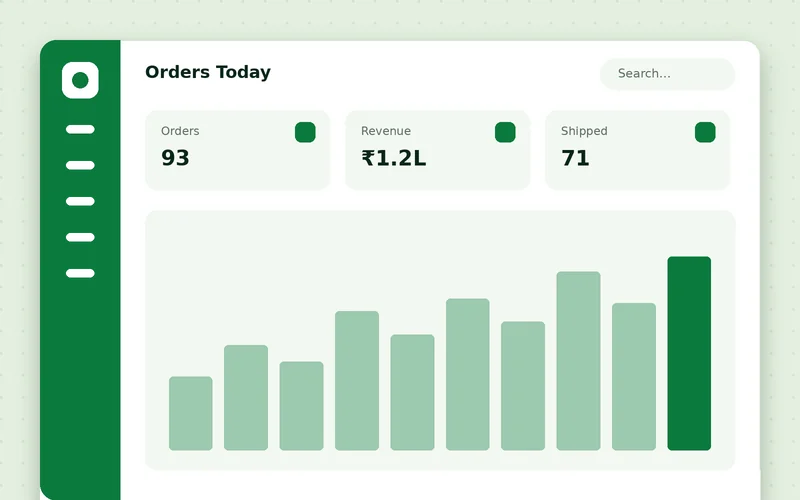The width and height of the screenshot is (800, 500).
Task: Select the seventh bar in the chart
Action: click(523, 386)
